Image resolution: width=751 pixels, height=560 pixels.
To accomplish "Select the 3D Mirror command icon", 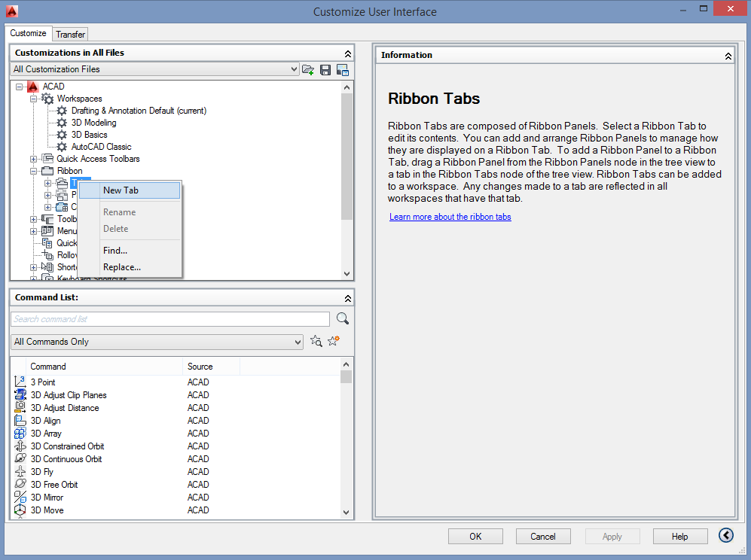I will (x=20, y=498).
